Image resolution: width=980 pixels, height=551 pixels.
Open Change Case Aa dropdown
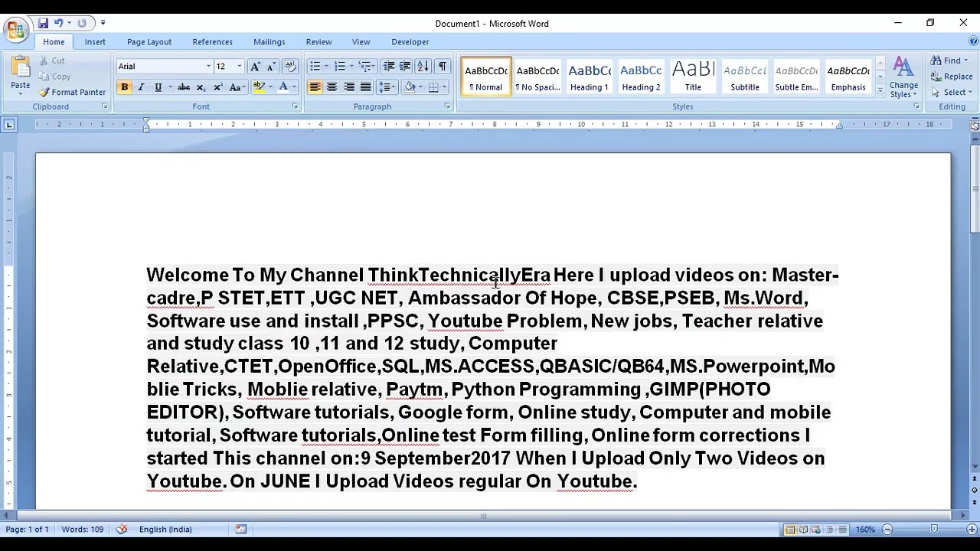(237, 87)
